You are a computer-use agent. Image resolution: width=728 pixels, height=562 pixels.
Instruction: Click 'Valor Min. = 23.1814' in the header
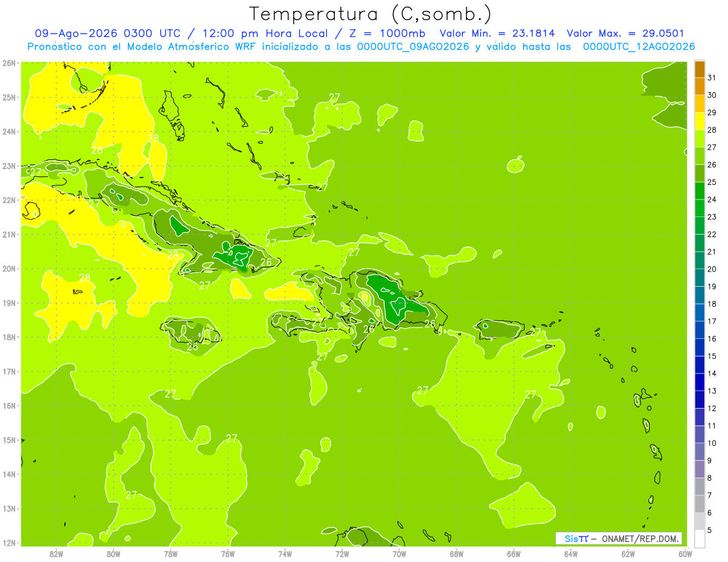(x=498, y=33)
